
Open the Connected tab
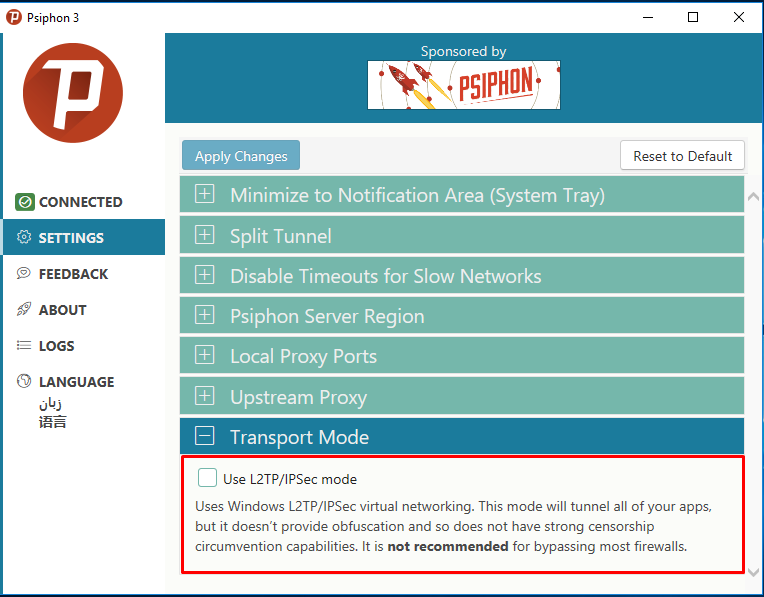pyautogui.click(x=84, y=202)
